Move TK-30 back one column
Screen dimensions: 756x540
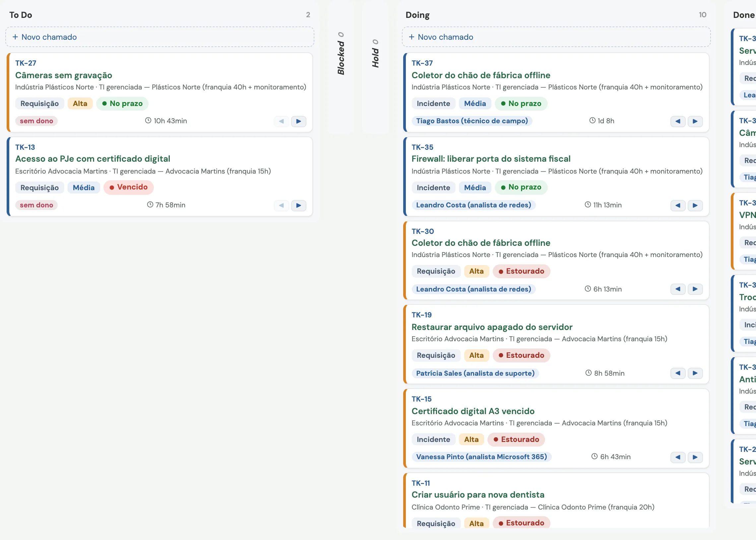click(x=678, y=289)
